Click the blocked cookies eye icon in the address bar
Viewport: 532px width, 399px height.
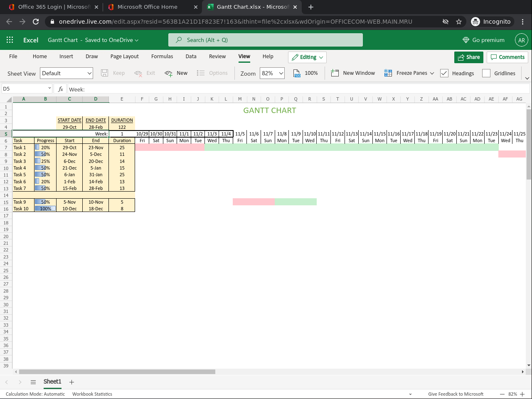(446, 22)
